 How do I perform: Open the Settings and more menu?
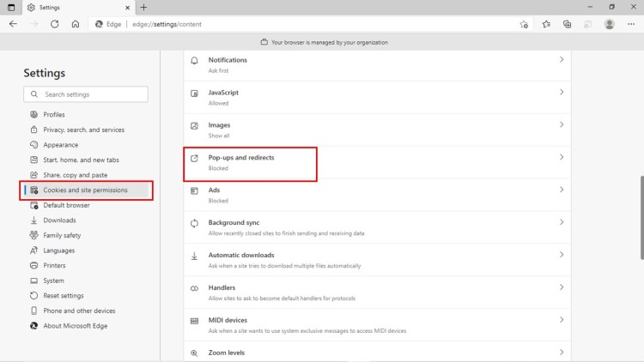tap(631, 24)
